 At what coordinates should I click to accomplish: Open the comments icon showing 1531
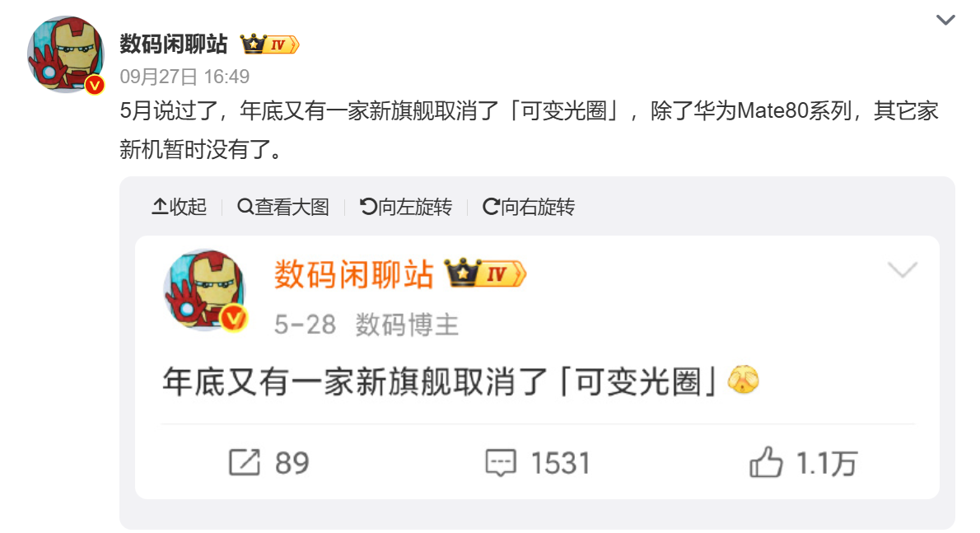501,463
